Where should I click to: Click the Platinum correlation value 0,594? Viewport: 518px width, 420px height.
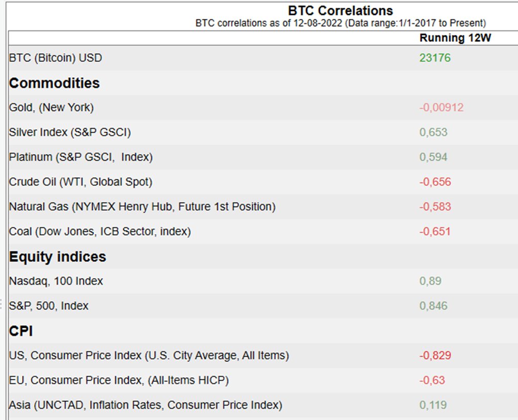point(433,157)
